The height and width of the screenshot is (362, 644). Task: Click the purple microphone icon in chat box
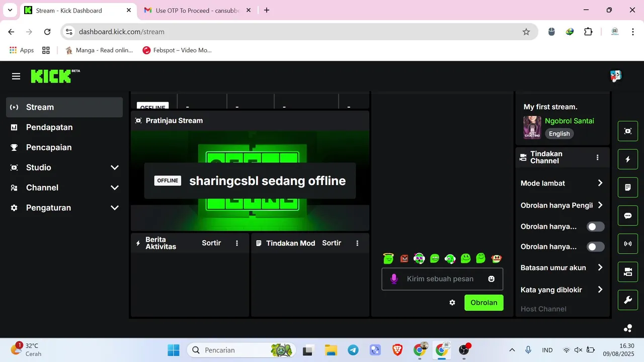pos(394,279)
